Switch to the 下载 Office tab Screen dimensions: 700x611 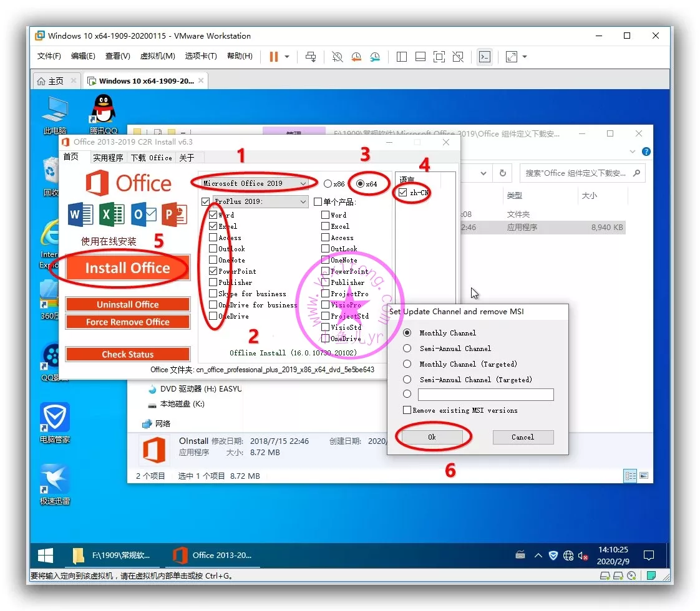pyautogui.click(x=151, y=158)
